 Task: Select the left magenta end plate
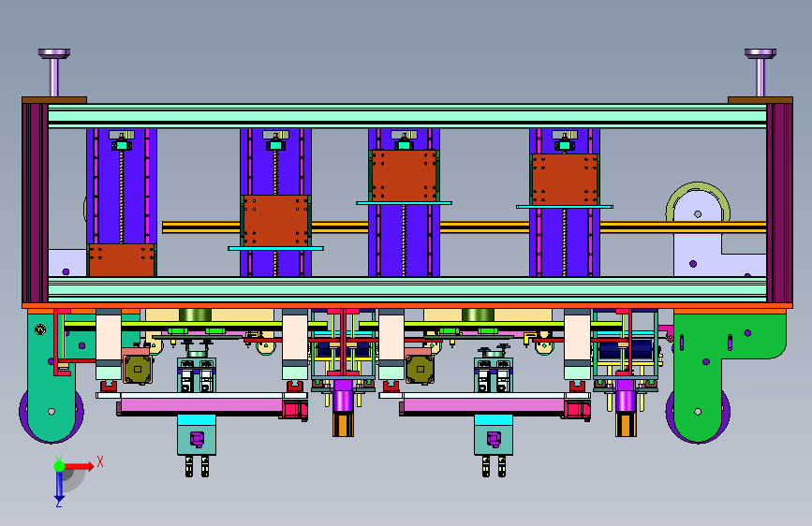coord(36,202)
